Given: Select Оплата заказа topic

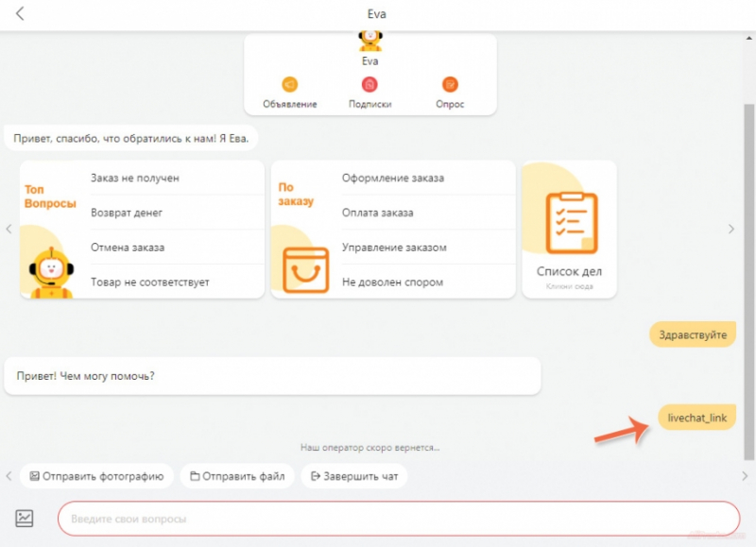Looking at the screenshot, I should point(429,213).
